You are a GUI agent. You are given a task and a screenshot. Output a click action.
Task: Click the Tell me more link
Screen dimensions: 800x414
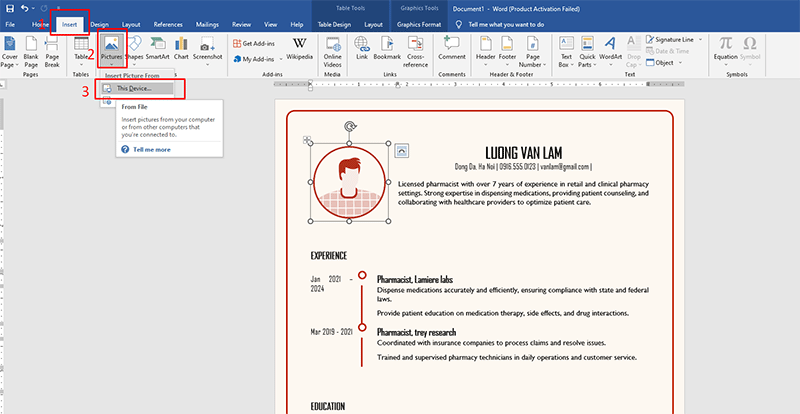pyautogui.click(x=152, y=150)
